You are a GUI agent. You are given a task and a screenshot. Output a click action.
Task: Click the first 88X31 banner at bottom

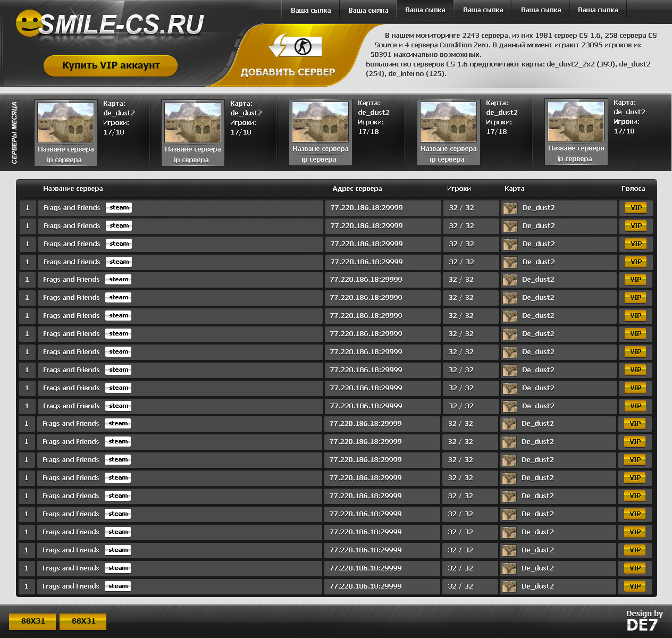(32, 621)
